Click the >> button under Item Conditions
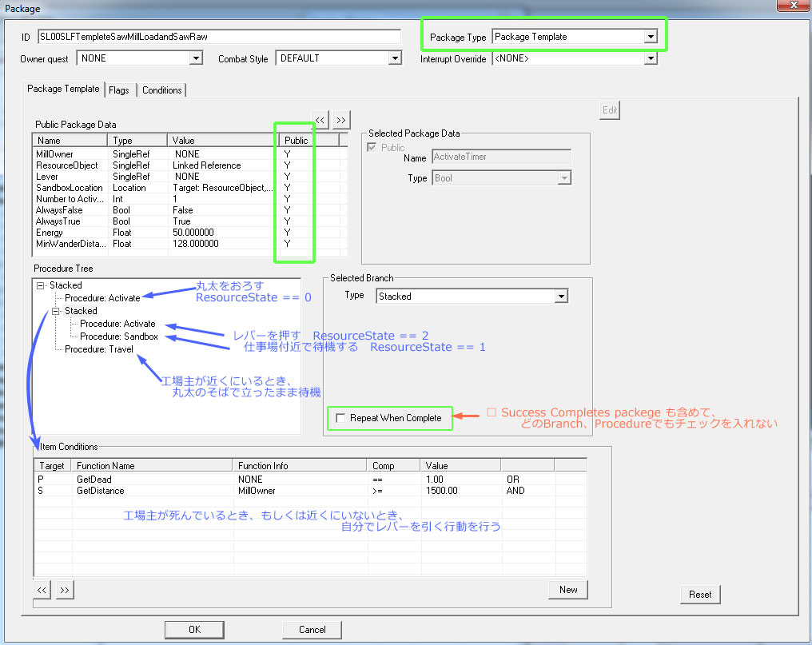 [x=64, y=590]
